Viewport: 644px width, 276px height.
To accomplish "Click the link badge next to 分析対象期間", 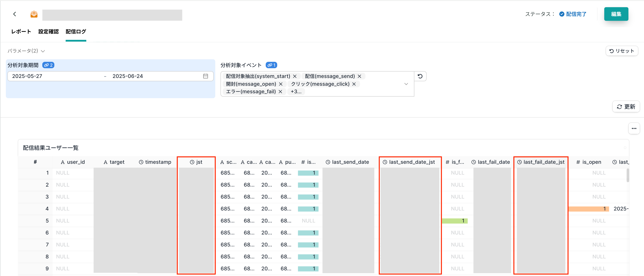I will pos(48,65).
